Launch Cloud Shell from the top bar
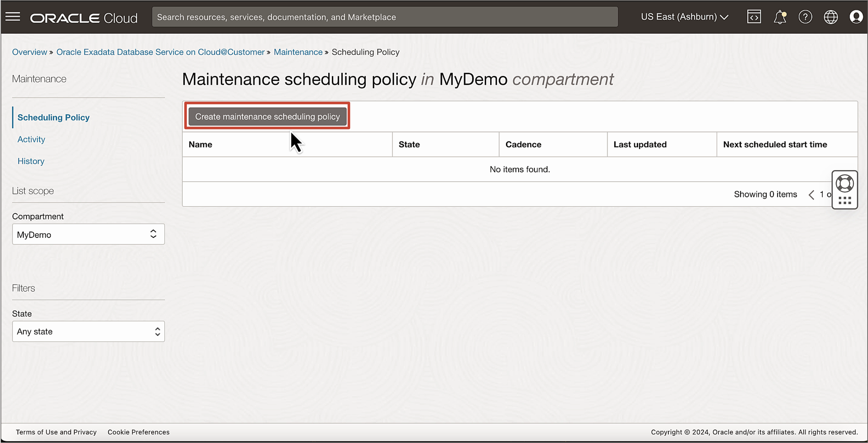This screenshot has height=443, width=868. tap(754, 16)
